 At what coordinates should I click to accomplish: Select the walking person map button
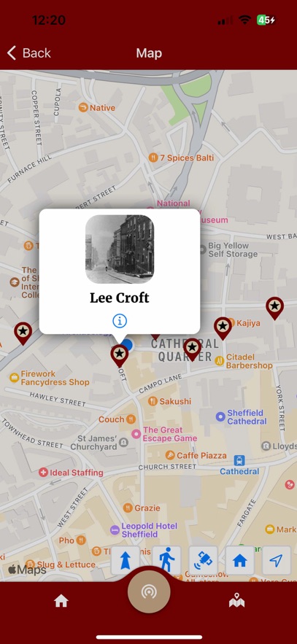[166, 560]
